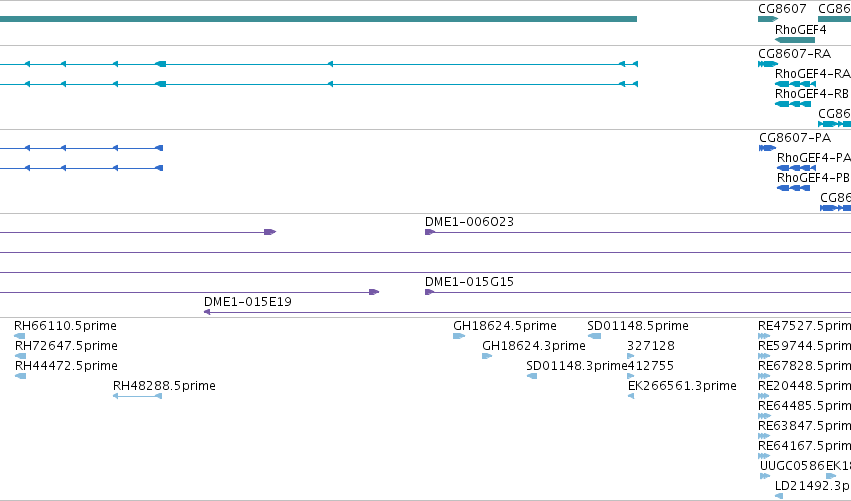Click the UUGC0586 feature label
The image size is (851, 501).
pyautogui.click(x=792, y=466)
